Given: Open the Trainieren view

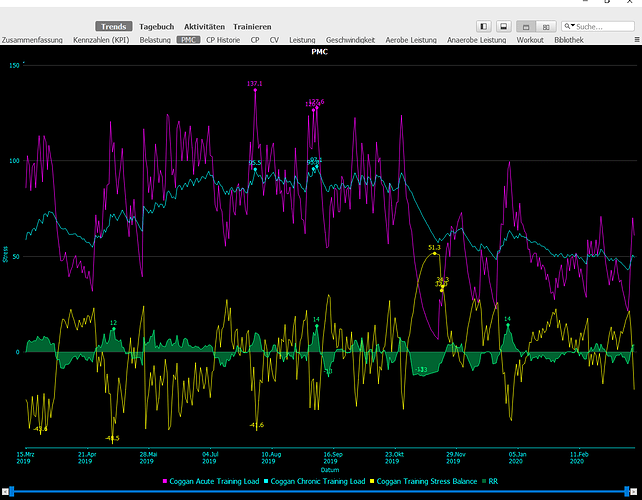Looking at the screenshot, I should coord(252,27).
